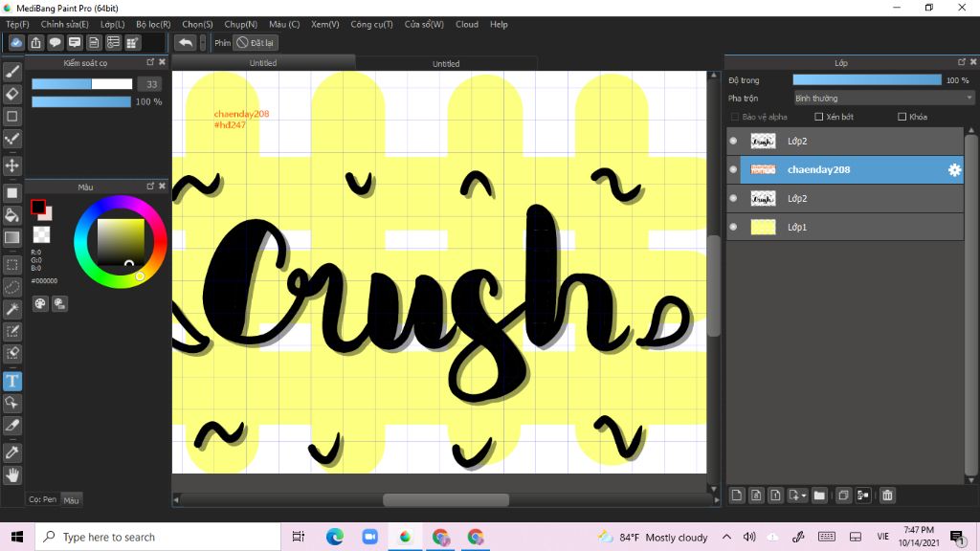The image size is (980, 551).
Task: Click the speech bubble comment icon
Action: click(x=55, y=42)
